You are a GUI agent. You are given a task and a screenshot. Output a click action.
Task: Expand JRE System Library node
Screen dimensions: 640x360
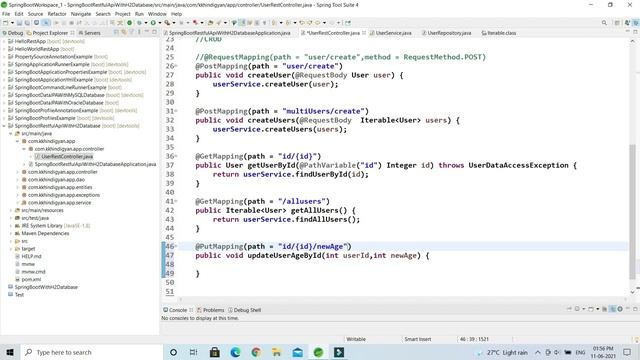click(x=11, y=226)
